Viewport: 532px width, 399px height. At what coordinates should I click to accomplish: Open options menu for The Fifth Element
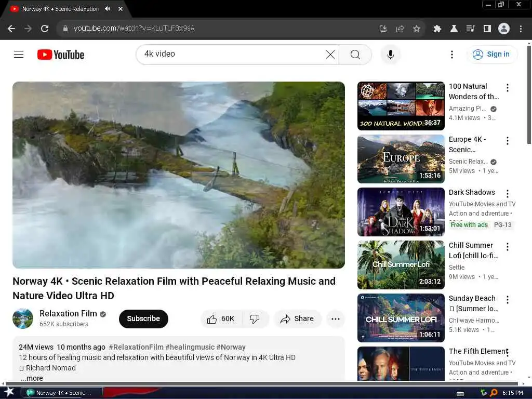[x=507, y=353]
